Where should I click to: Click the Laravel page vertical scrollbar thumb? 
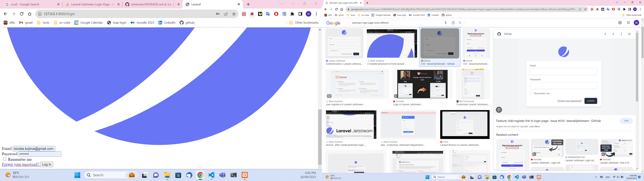[x=320, y=137]
